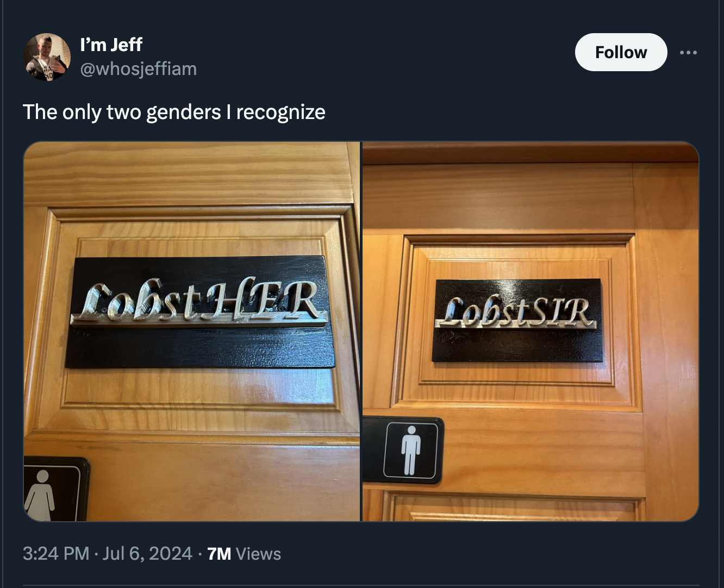Click the Jul 6, 2024 date

point(147,553)
